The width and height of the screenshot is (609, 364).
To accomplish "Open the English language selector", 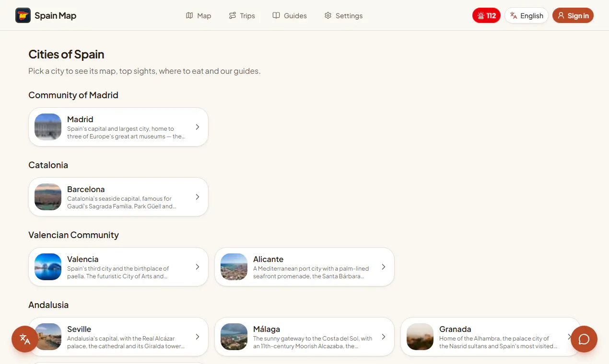I will coord(527,16).
